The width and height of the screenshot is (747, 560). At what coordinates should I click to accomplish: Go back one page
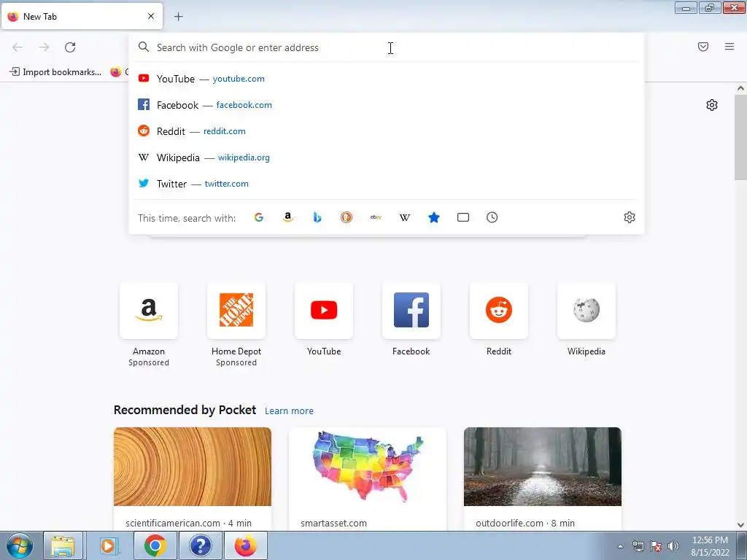(18, 47)
